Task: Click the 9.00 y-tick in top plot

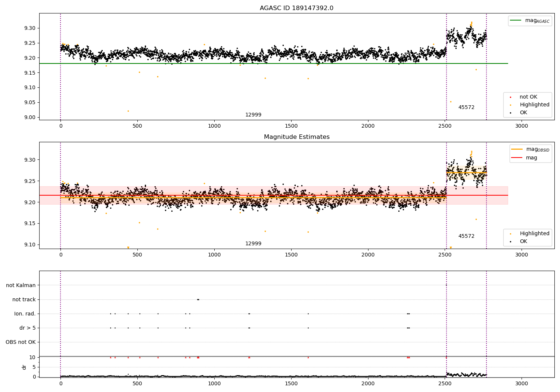Action: (x=30, y=118)
